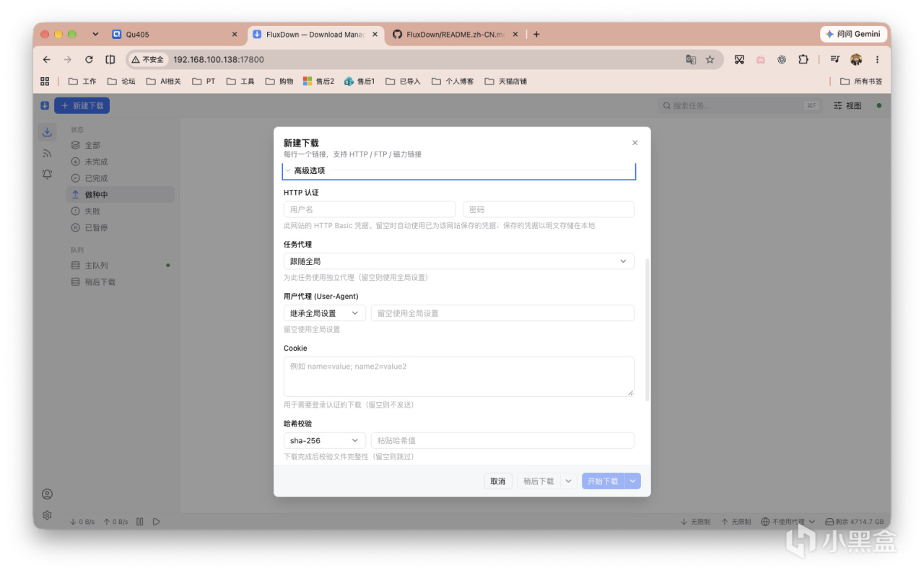Focus the 粘贴哈希值 input field
The image size is (924, 573).
[x=502, y=440]
